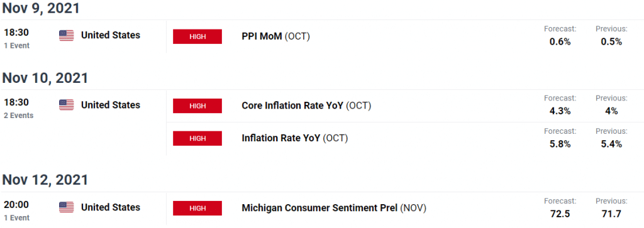The image size is (644, 228).
Task: Click 1 Event label under 20:00
Action: click(x=17, y=218)
